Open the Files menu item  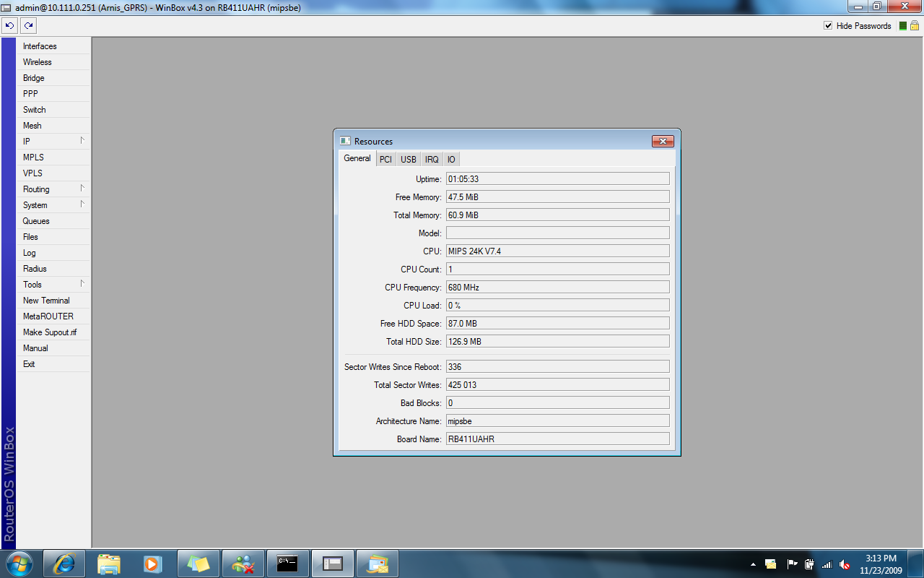pos(53,237)
